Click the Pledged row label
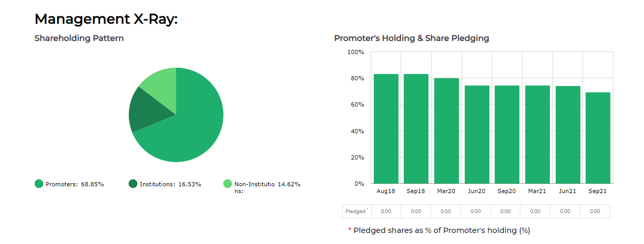The width and height of the screenshot is (644, 244). tap(356, 211)
